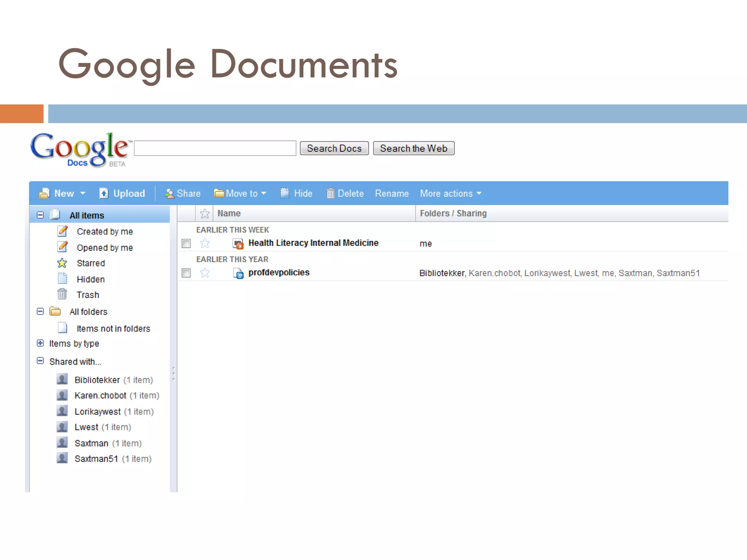This screenshot has height=560, width=747.
Task: Expand the Items by type section
Action: click(x=40, y=343)
